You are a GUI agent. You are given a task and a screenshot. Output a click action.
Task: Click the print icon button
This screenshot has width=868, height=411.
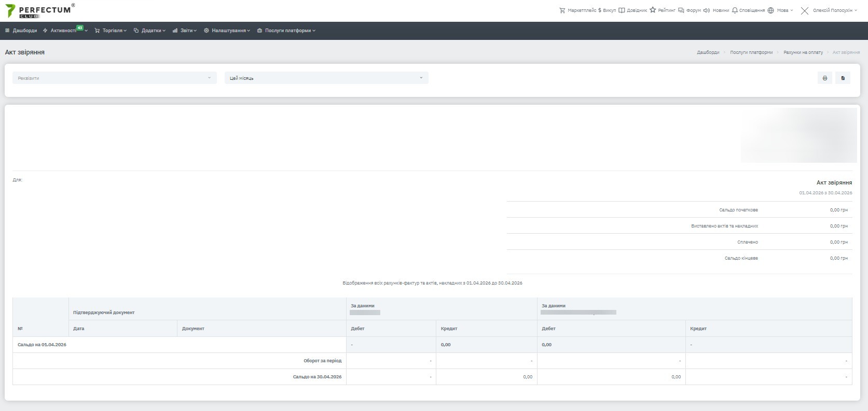click(824, 78)
